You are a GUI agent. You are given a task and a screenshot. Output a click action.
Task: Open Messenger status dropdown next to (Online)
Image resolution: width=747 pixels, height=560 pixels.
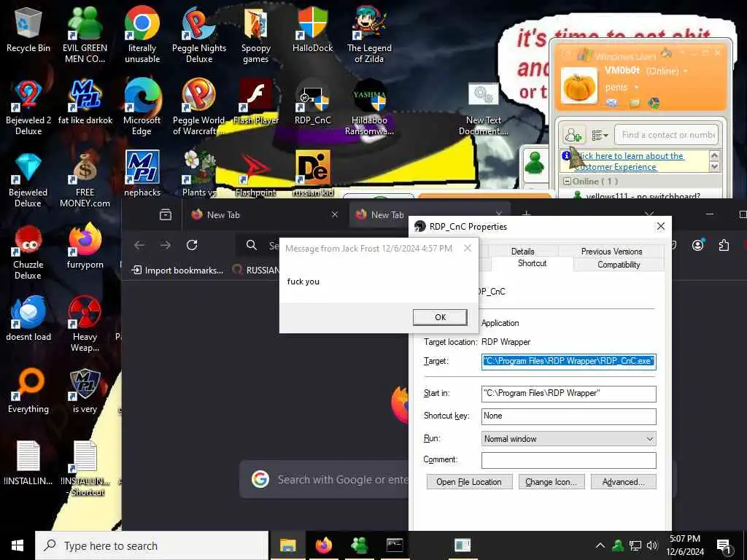click(686, 71)
